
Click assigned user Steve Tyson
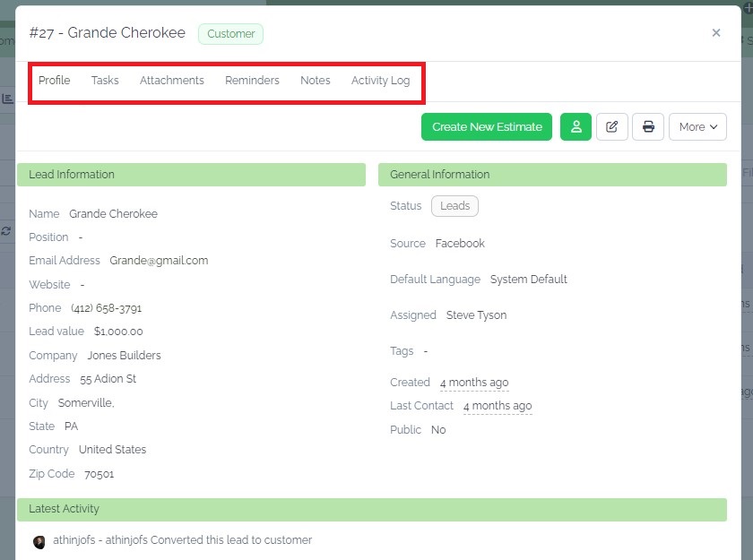(x=476, y=315)
